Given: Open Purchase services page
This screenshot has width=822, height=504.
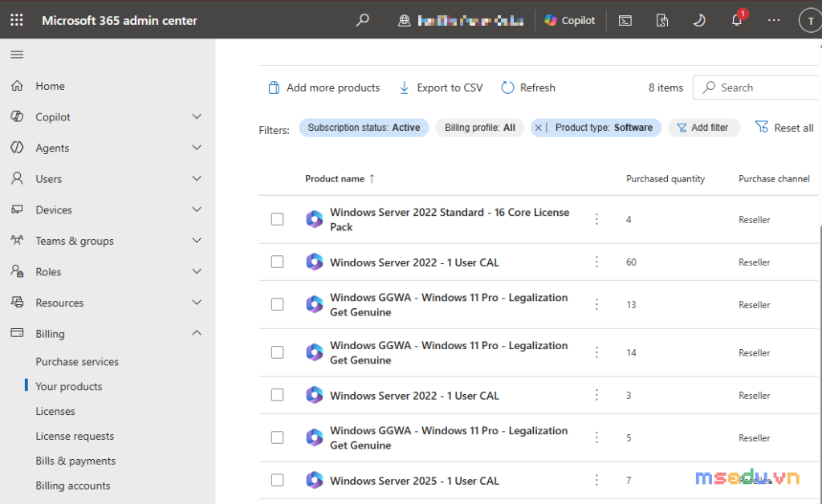Looking at the screenshot, I should click(77, 361).
